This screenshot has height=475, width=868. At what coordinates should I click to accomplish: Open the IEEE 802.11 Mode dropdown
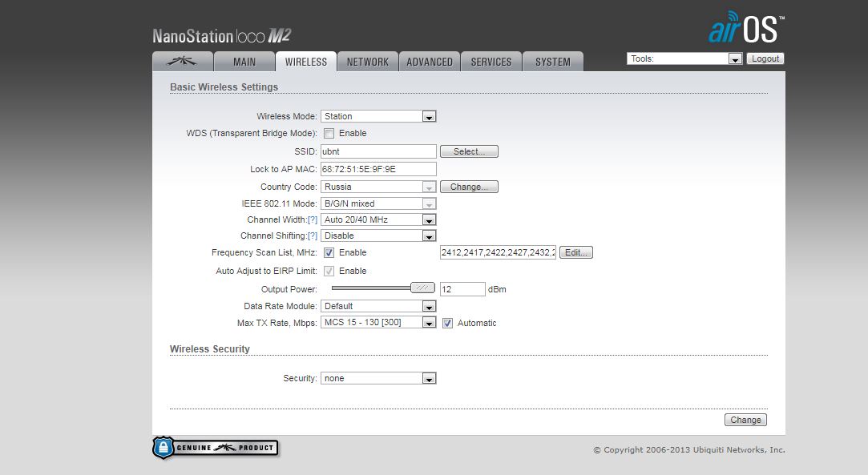tap(378, 203)
